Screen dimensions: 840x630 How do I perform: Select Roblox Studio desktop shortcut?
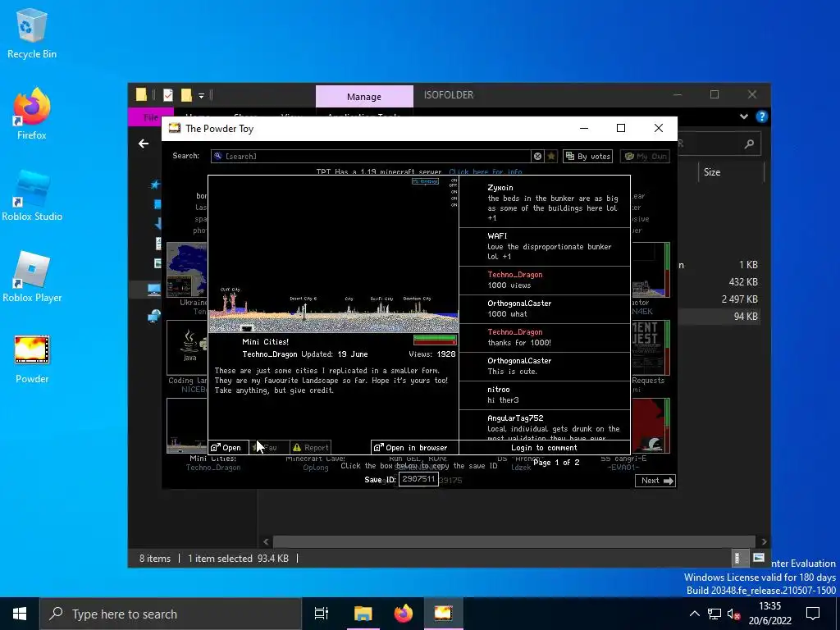click(x=32, y=195)
